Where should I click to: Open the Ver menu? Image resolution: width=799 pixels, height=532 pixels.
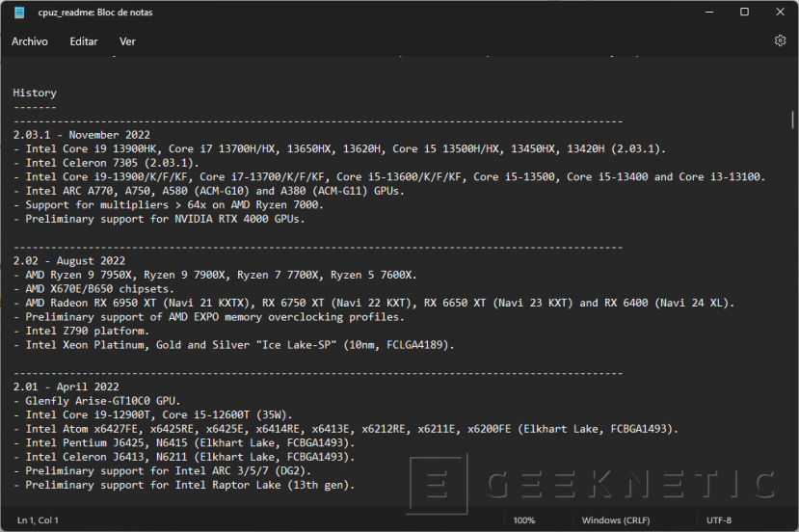pos(127,41)
